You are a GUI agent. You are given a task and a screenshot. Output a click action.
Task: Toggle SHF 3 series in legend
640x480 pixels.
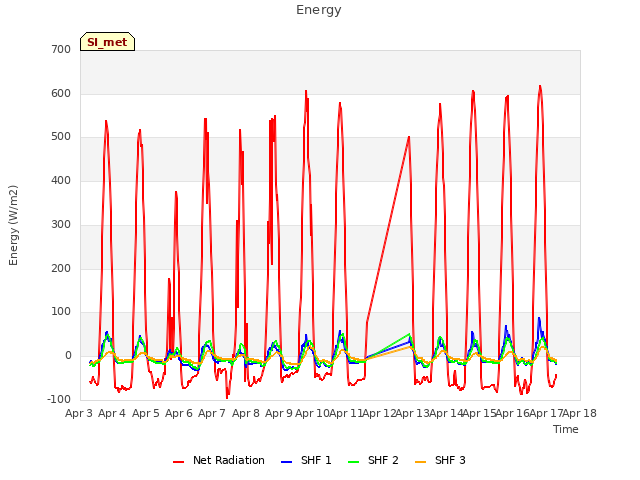pyautogui.click(x=440, y=460)
